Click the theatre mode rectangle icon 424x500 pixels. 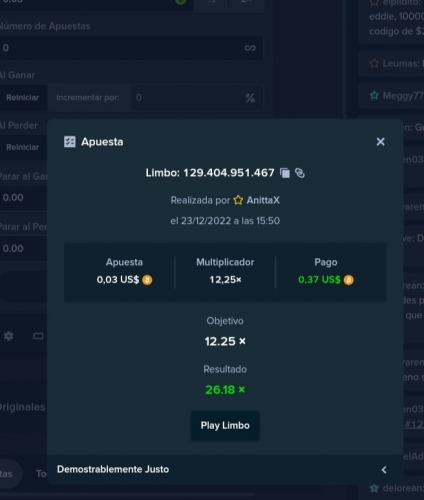[x=38, y=336]
